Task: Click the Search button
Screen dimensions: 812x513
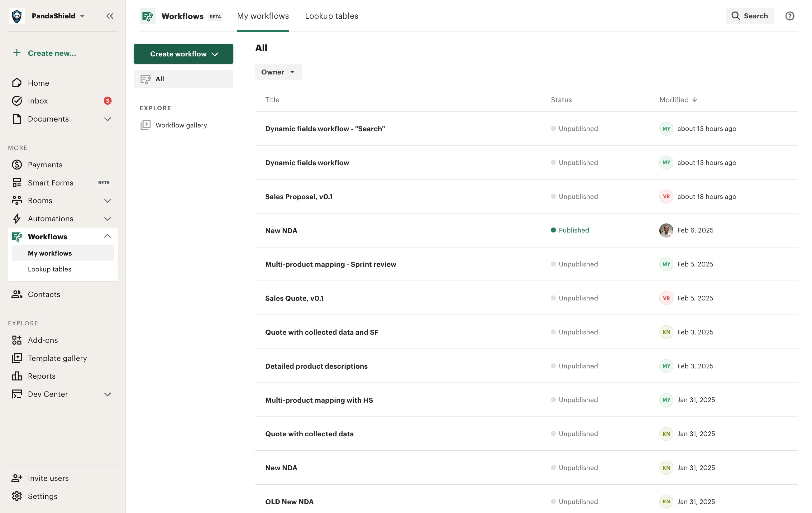Action: coord(749,16)
